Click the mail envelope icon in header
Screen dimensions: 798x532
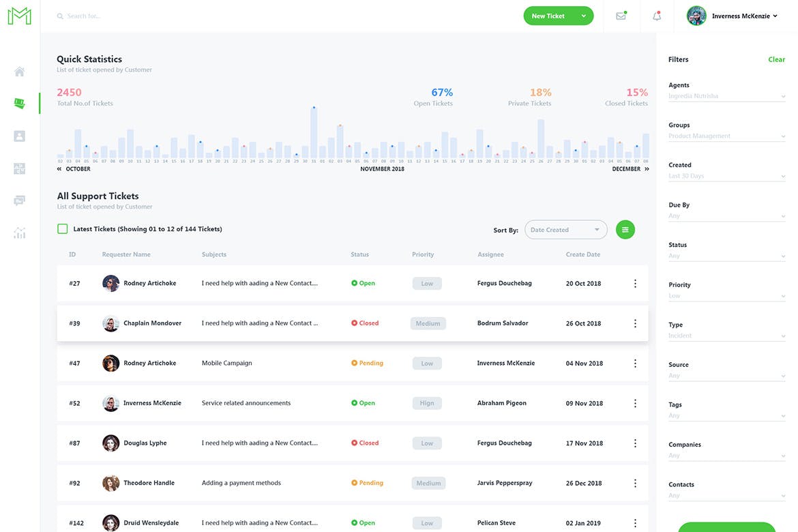(x=621, y=16)
